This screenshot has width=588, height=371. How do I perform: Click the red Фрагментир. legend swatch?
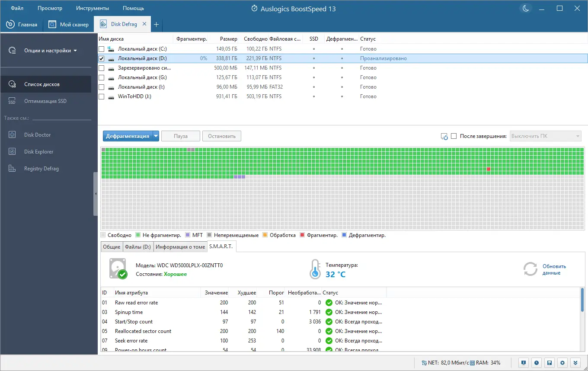tap(303, 235)
